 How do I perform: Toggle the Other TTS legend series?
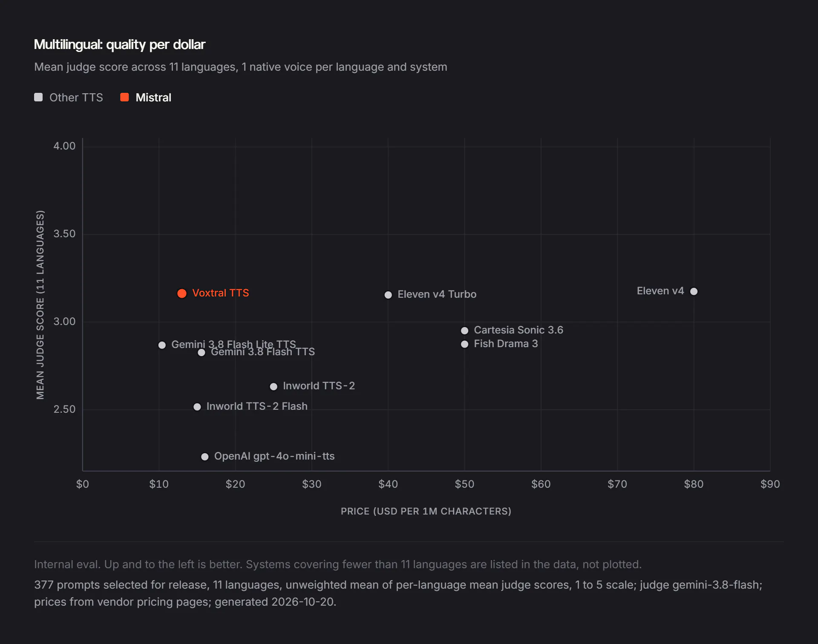point(69,98)
